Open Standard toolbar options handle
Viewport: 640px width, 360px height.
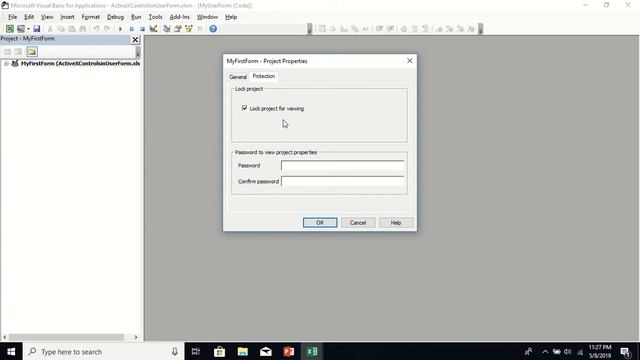pyautogui.click(x=310, y=29)
